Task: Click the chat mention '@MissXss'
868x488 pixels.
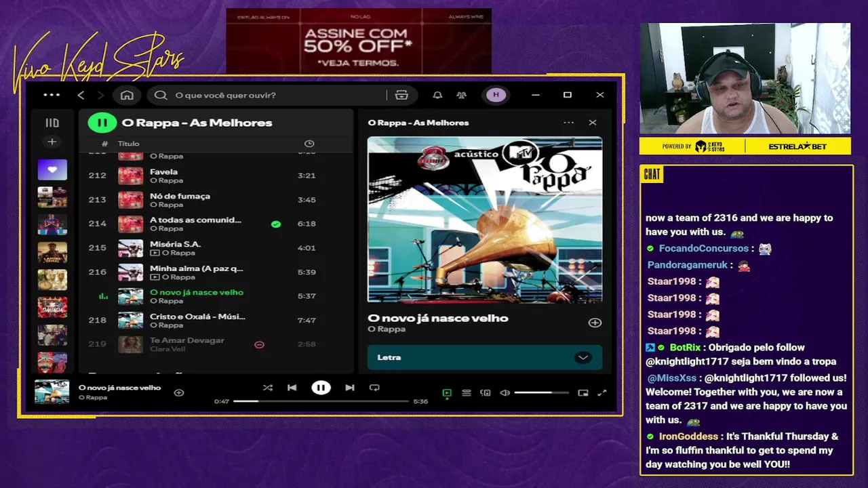Action: pyautogui.click(x=672, y=378)
